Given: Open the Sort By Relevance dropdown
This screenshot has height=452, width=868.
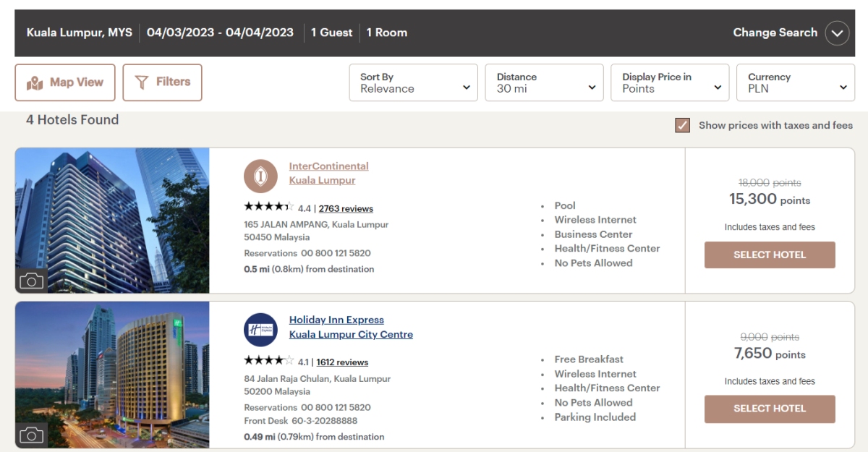Looking at the screenshot, I should tap(414, 82).
